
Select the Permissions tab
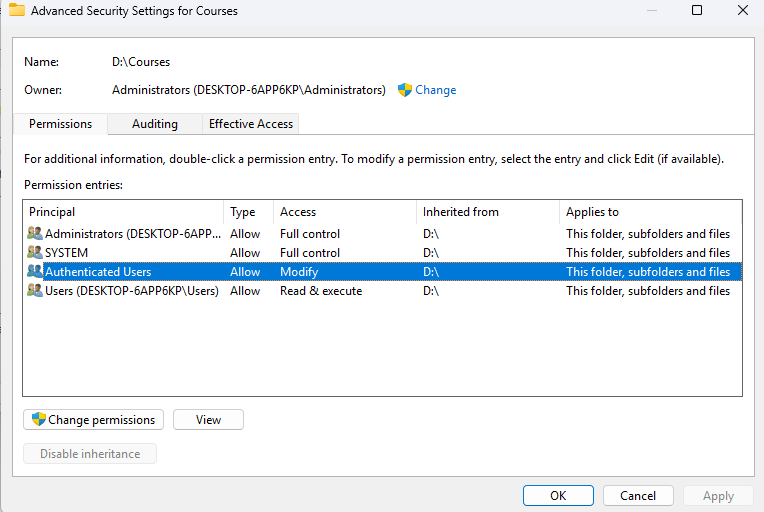(x=60, y=124)
